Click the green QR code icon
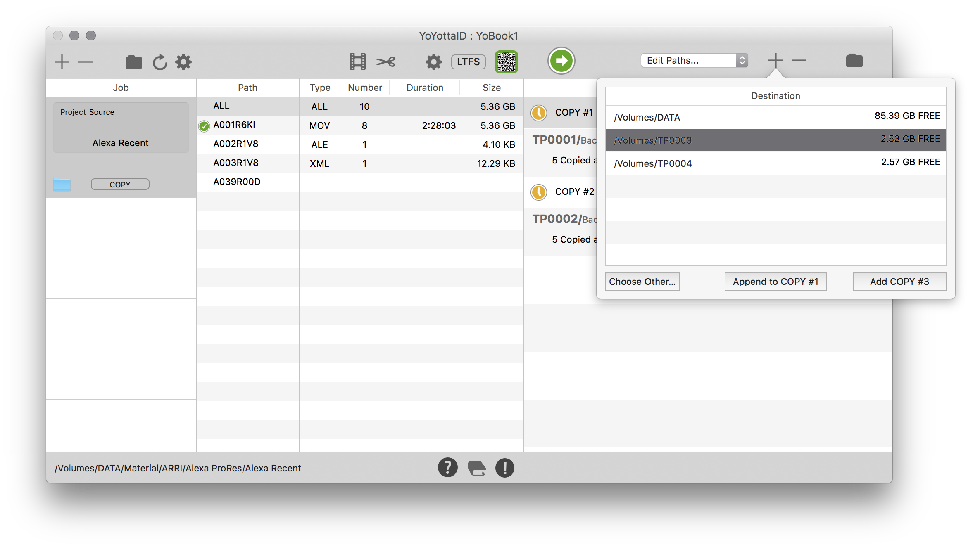This screenshot has height=549, width=980. point(506,62)
